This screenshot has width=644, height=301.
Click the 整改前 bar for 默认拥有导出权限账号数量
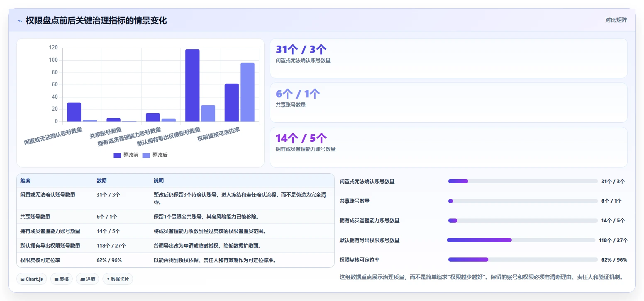tap(192, 85)
